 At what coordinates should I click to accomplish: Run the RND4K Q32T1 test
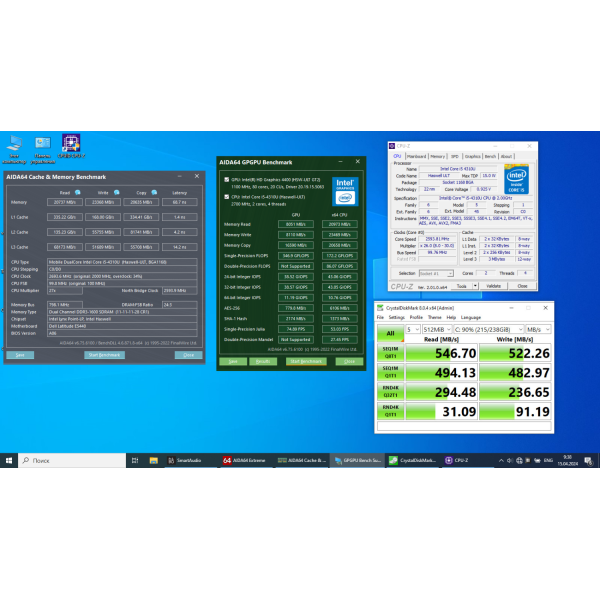(x=390, y=391)
